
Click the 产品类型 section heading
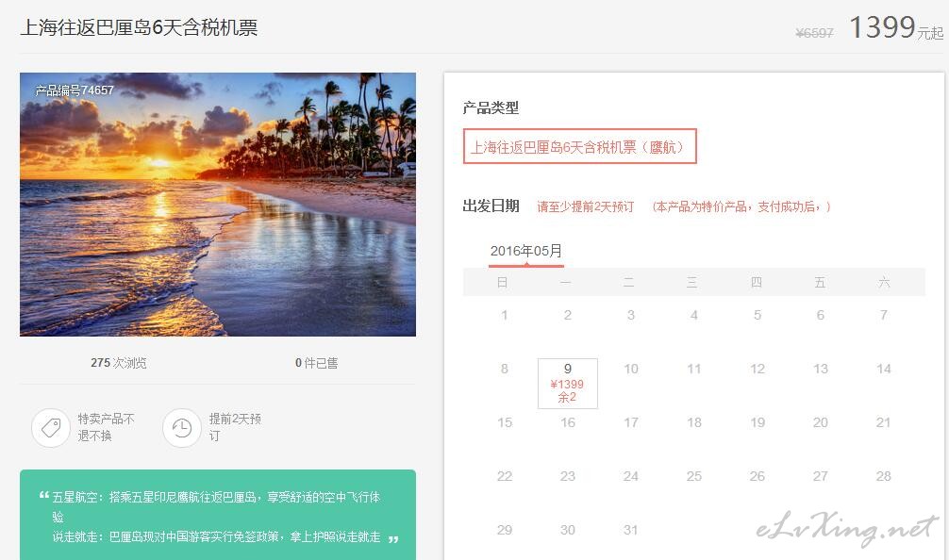[491, 108]
